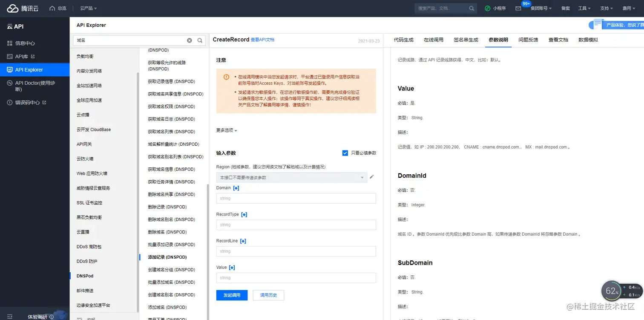Select DDoS 高防包 product
Image resolution: width=644 pixels, height=320 pixels.
coord(89,247)
